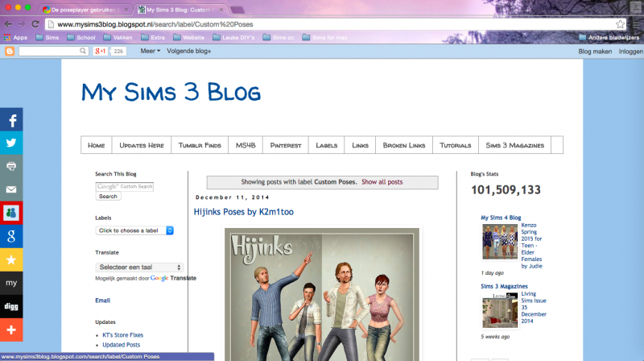Viewport: 644px width, 361px height.
Task: Click the yellow star favorites icon
Action: pos(11,259)
